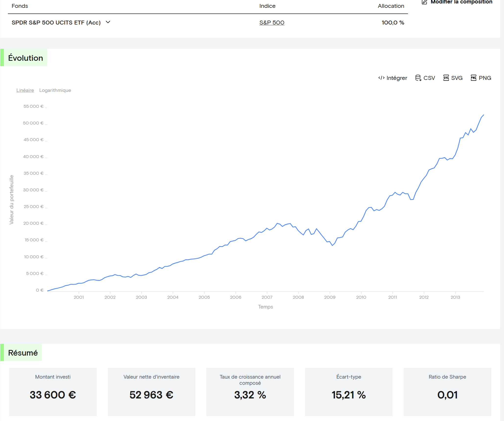The width and height of the screenshot is (504, 421).
Task: Click the Intégrer embed code icon
Action: click(x=381, y=78)
